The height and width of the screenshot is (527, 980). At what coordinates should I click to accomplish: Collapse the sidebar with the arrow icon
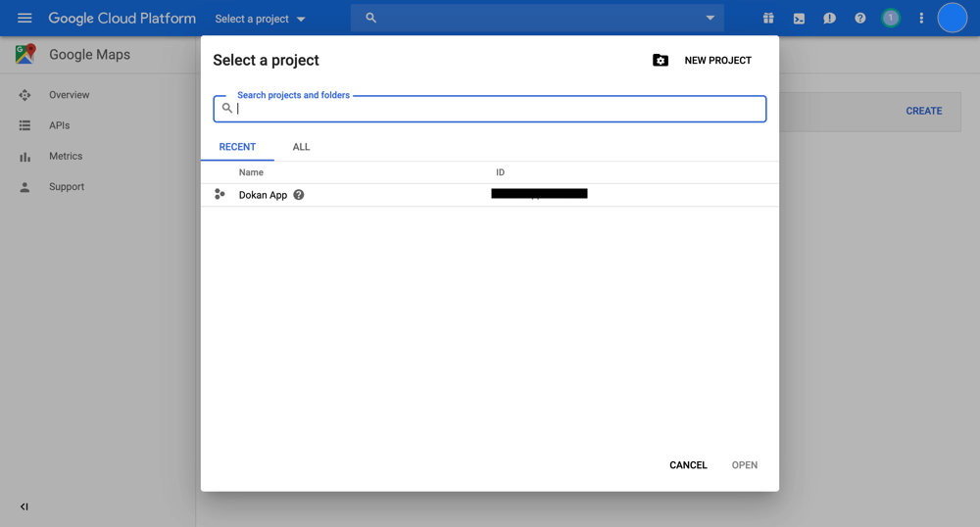point(24,506)
